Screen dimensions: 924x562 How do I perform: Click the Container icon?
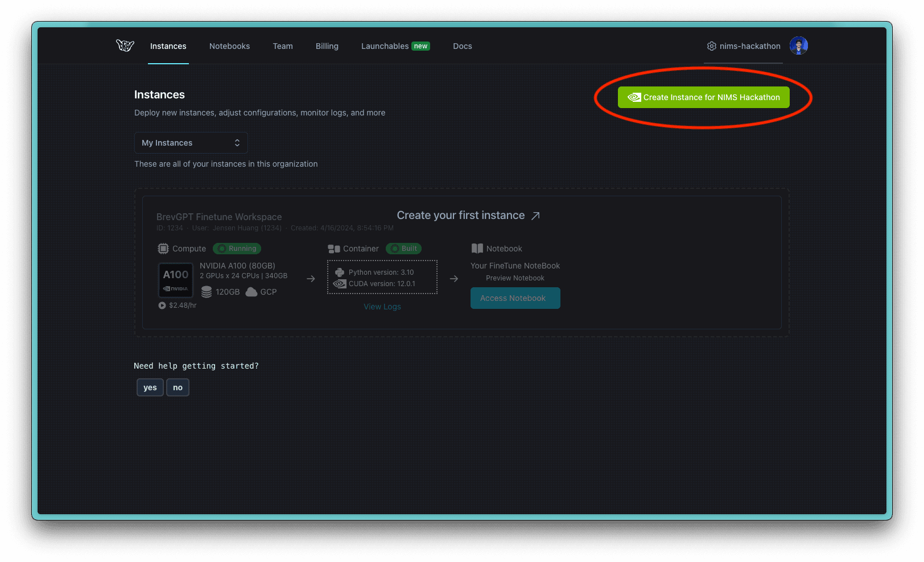pyautogui.click(x=334, y=249)
